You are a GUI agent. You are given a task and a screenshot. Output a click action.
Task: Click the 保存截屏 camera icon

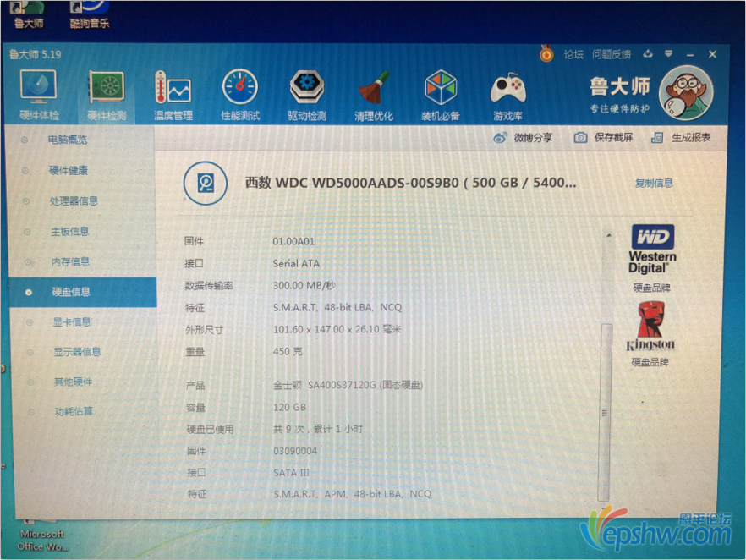[x=580, y=138]
